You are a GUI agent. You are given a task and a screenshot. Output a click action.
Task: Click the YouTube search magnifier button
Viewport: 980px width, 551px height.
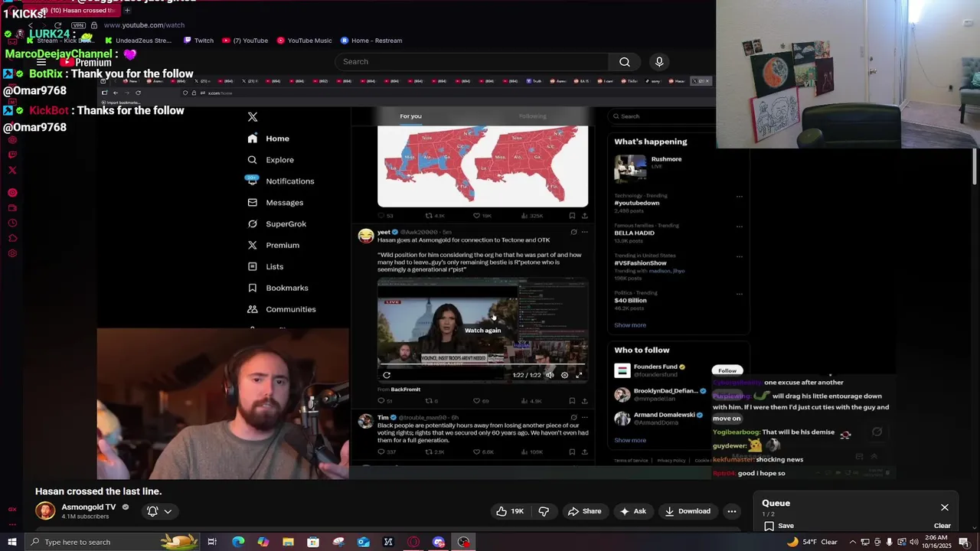[625, 62]
